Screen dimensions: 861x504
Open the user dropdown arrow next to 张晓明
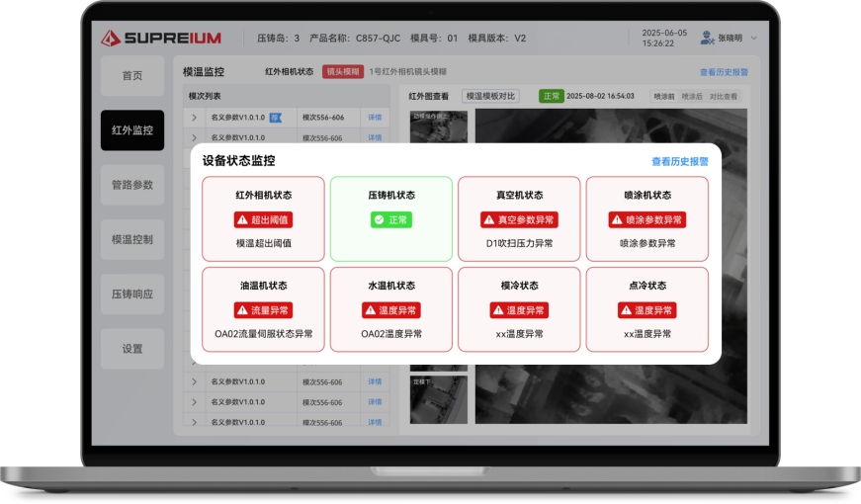click(754, 39)
